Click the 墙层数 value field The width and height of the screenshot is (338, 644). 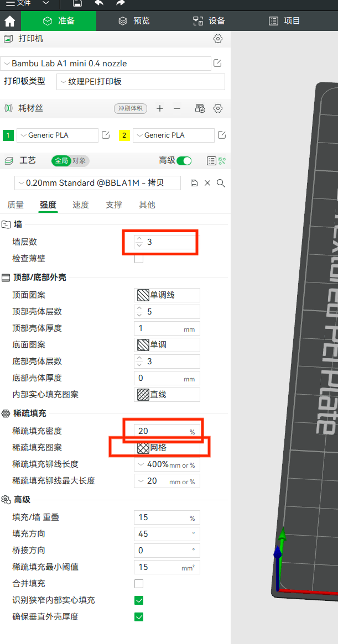[x=167, y=242]
